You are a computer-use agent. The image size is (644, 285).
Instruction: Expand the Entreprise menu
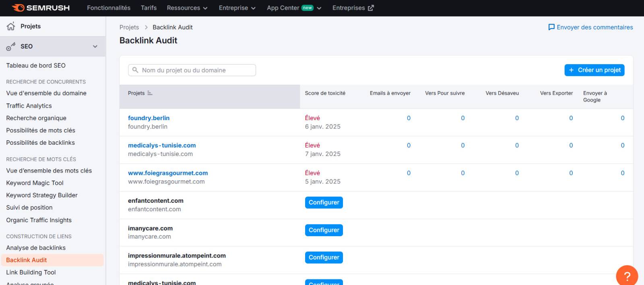[237, 8]
